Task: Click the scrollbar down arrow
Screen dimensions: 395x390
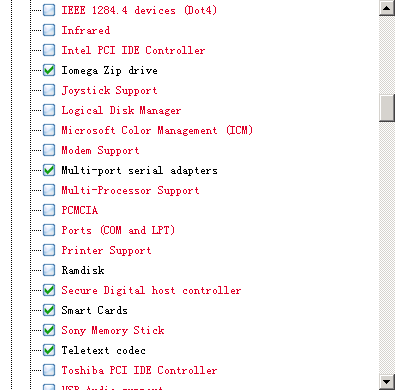Action: (387, 381)
